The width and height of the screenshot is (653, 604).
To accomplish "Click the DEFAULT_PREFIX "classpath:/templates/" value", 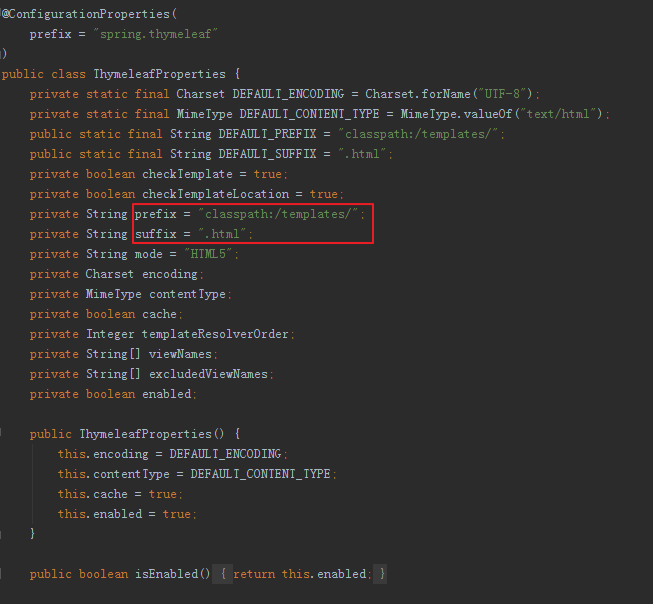I will point(418,134).
